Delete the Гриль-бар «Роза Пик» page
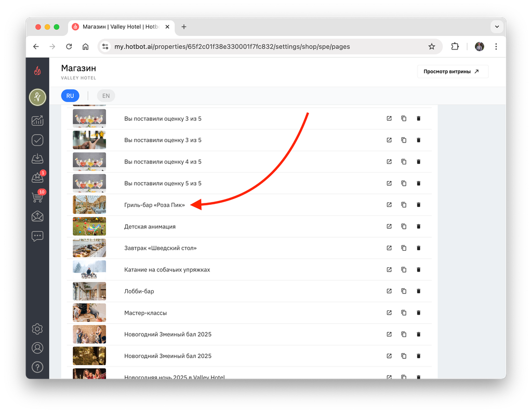This screenshot has height=413, width=532. point(418,205)
